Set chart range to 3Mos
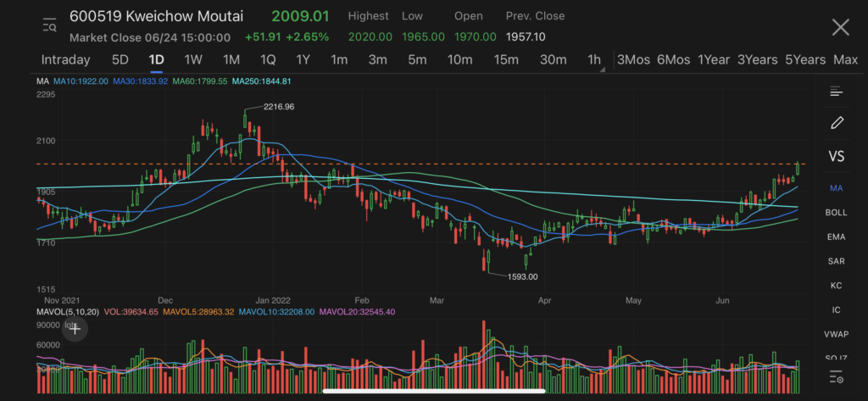 tap(633, 60)
